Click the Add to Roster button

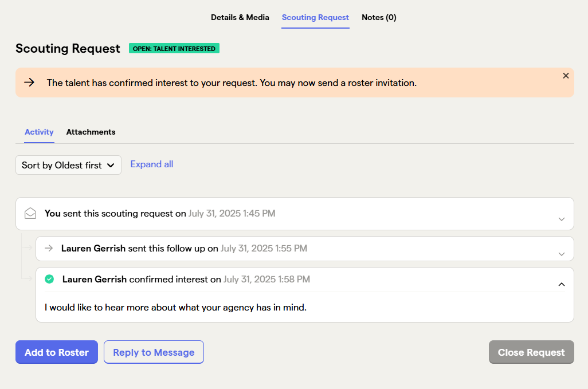coord(57,352)
